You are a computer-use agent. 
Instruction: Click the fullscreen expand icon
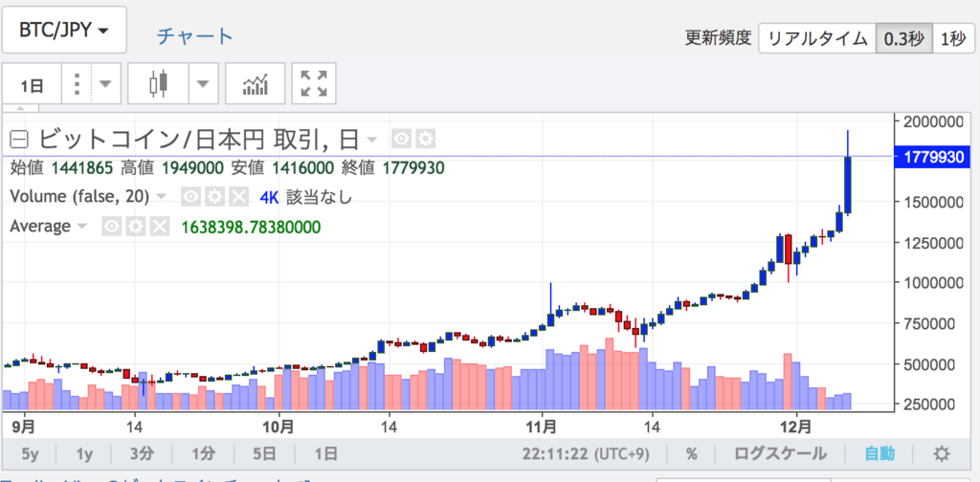coord(314,83)
